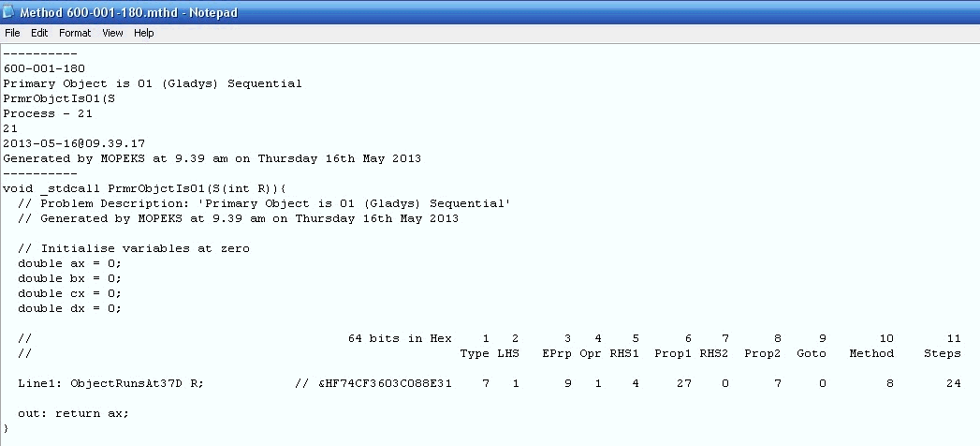The image size is (980, 446).
Task: Click 'Line1: ObjectRunsAt37D R;' statement
Action: 110,383
